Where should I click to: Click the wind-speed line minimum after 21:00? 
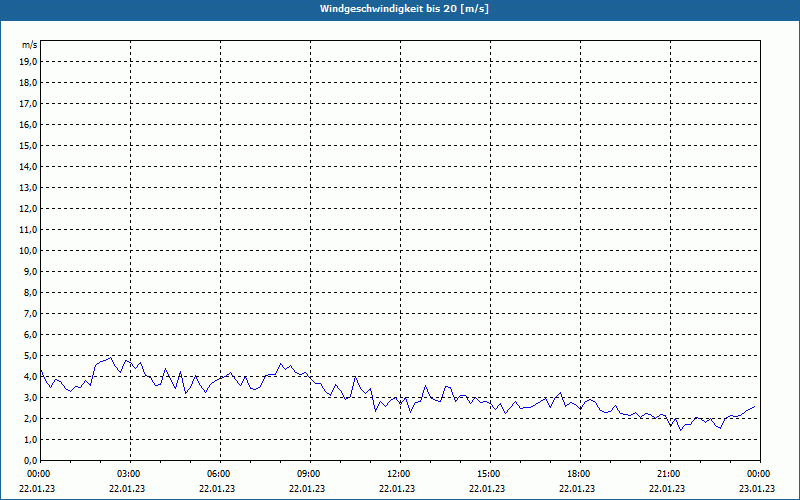coord(680,430)
